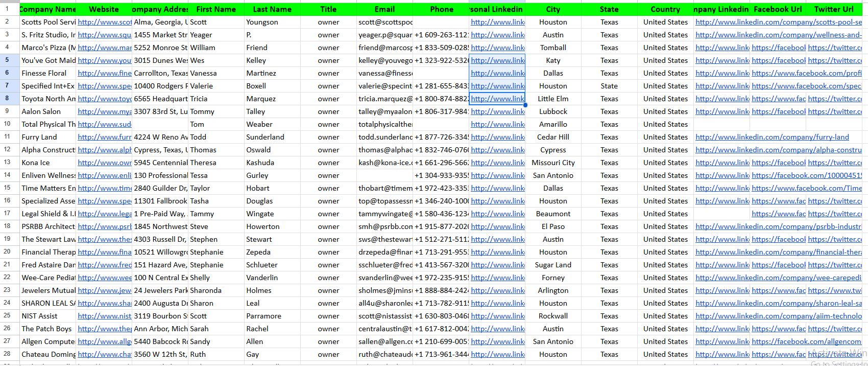The width and height of the screenshot is (868, 366).
Task: Open the facebook.com/allgencom link
Action: tap(806, 341)
